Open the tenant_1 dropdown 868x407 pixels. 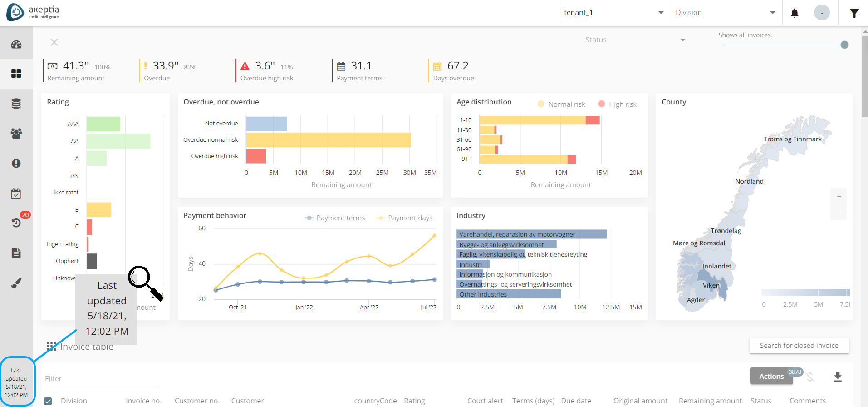click(614, 13)
